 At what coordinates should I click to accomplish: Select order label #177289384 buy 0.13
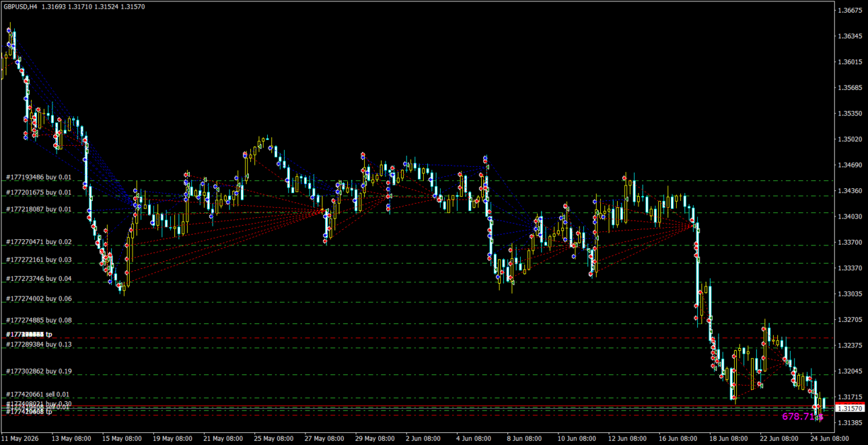coord(38,345)
